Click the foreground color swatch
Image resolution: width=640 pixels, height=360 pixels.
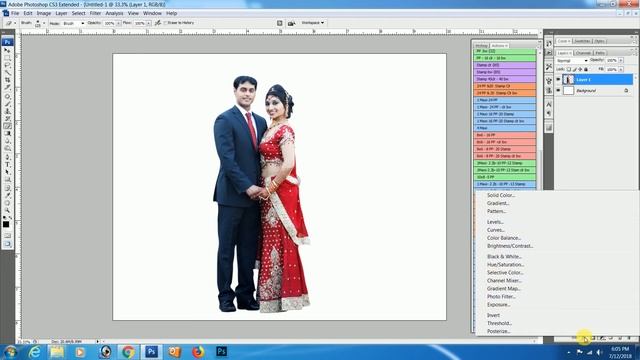click(6, 224)
